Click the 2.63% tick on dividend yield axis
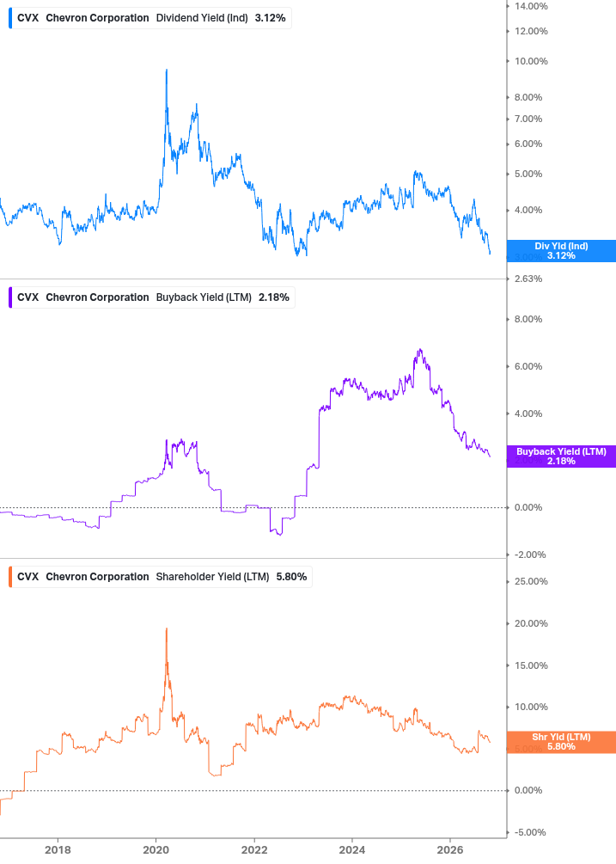Viewport: 616px width, 864px height. pyautogui.click(x=528, y=279)
